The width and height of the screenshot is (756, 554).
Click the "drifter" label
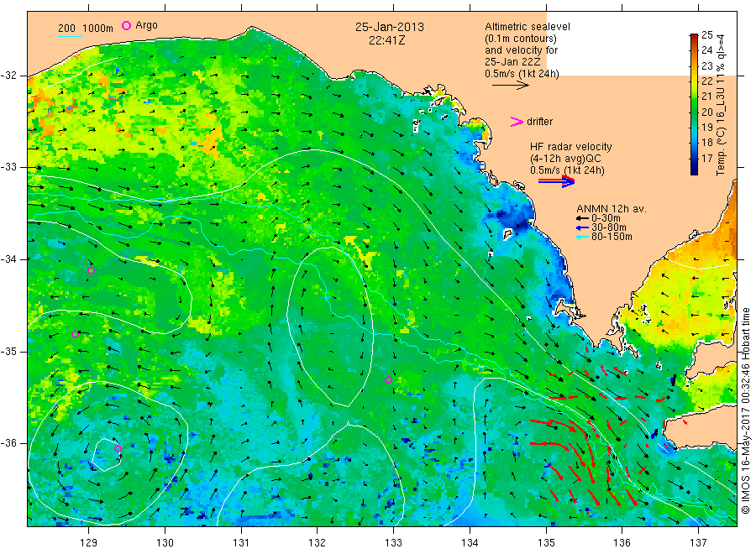(540, 122)
